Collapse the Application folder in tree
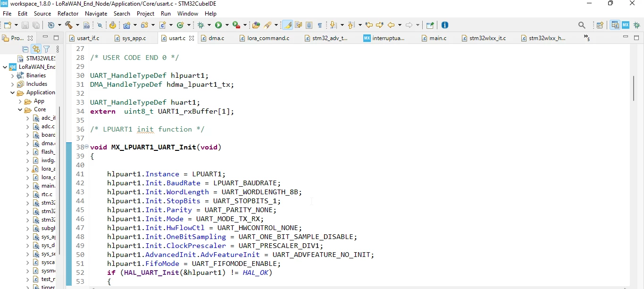 coord(13,92)
